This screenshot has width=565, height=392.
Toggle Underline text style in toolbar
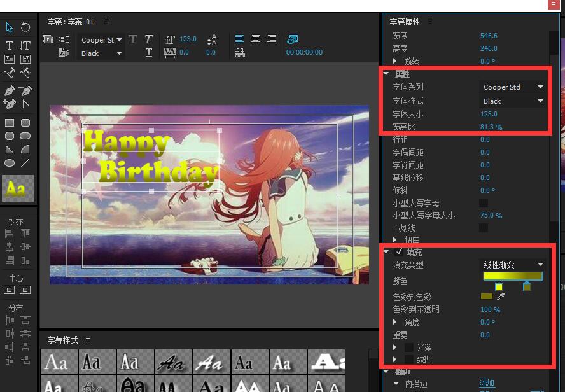(148, 53)
